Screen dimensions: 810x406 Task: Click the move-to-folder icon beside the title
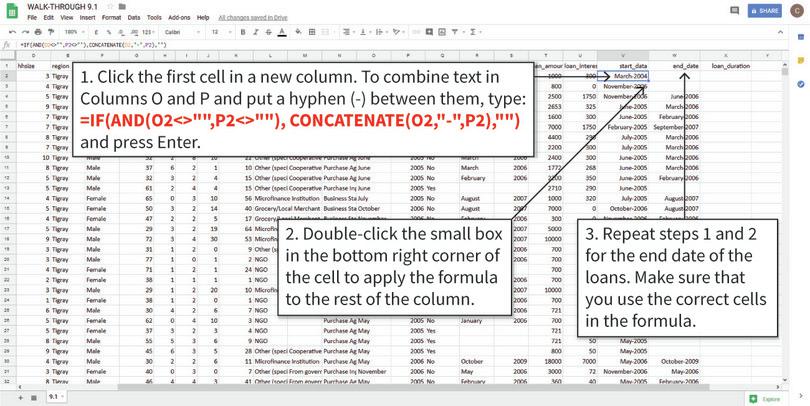click(122, 6)
